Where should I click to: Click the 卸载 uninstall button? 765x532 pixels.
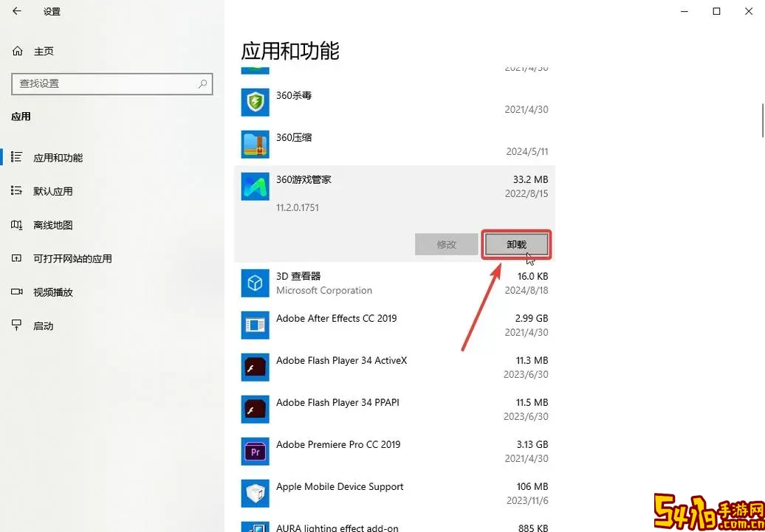coord(516,244)
